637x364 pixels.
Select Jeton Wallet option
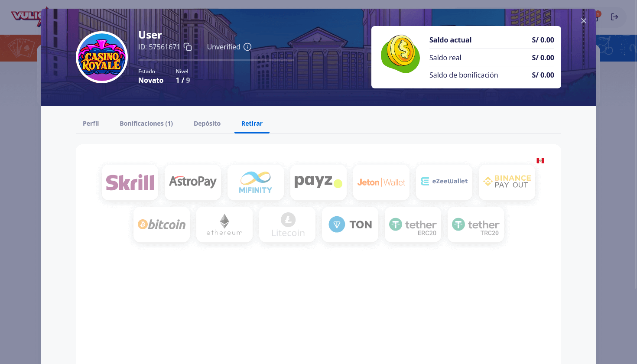[x=381, y=182]
